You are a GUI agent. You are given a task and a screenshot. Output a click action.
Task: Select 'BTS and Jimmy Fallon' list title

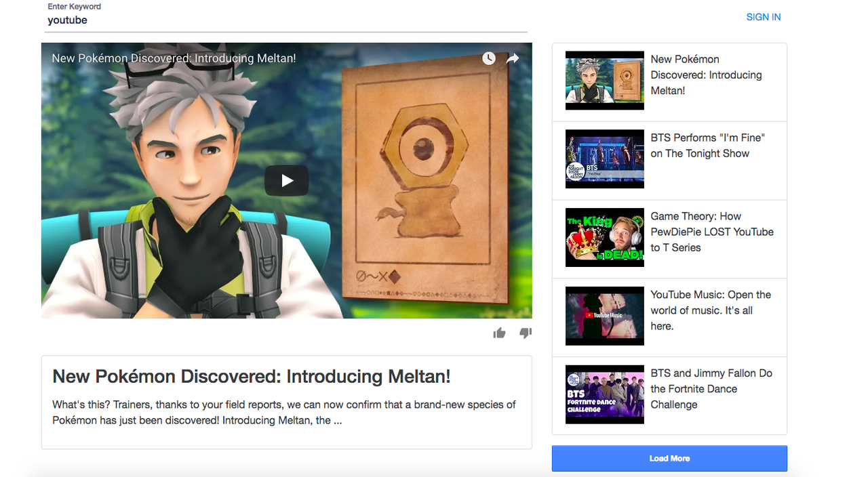click(711, 389)
